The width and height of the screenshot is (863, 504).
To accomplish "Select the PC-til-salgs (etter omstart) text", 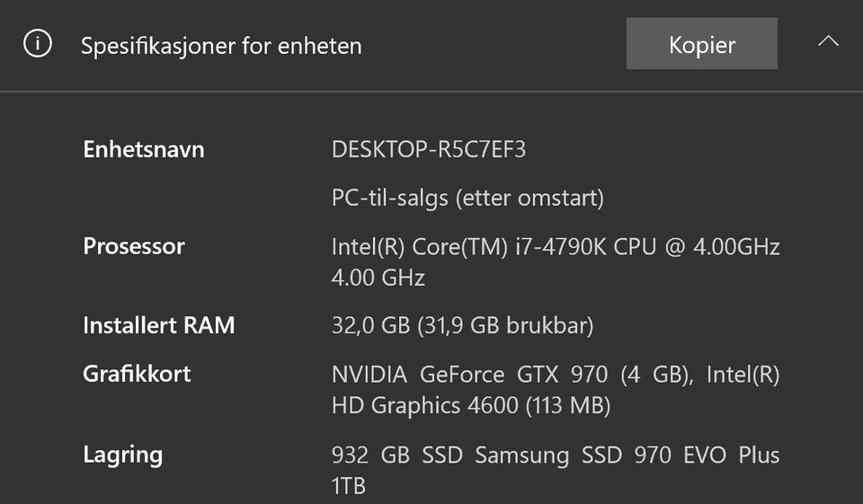I will coord(467,198).
